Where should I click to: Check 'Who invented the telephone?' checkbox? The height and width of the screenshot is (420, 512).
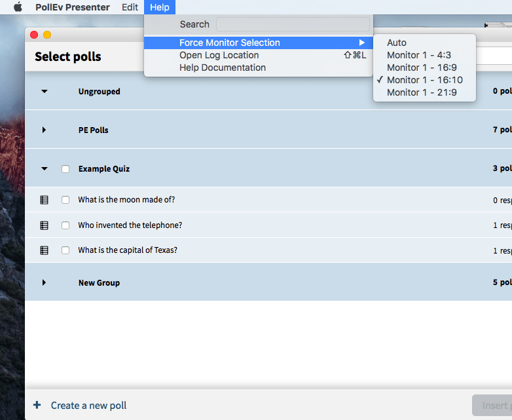(x=65, y=225)
